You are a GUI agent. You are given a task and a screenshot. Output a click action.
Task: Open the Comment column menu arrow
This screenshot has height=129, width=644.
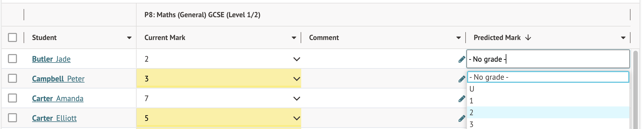click(459, 38)
